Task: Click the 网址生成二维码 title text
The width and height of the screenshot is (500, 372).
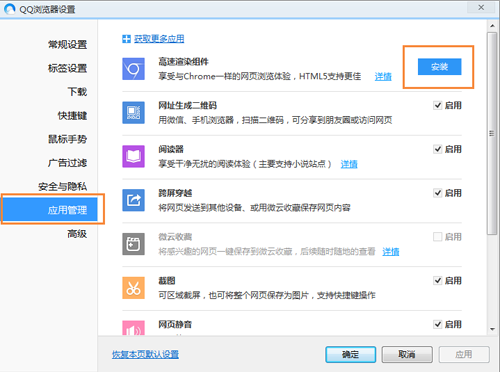Action: click(x=187, y=106)
